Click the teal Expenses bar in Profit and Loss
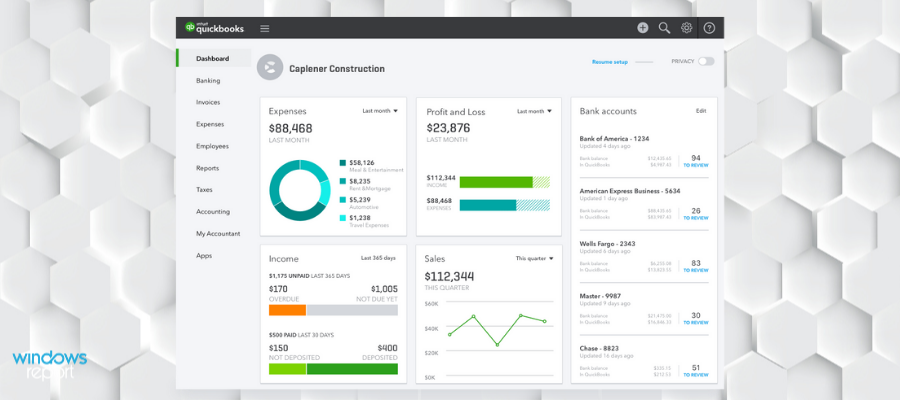 click(x=488, y=205)
